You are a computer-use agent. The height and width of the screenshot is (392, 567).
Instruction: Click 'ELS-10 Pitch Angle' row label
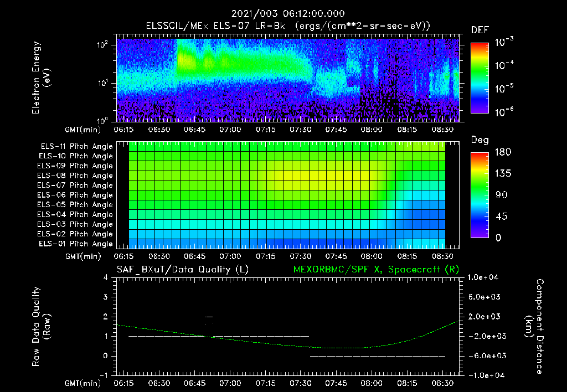pyautogui.click(x=76, y=156)
